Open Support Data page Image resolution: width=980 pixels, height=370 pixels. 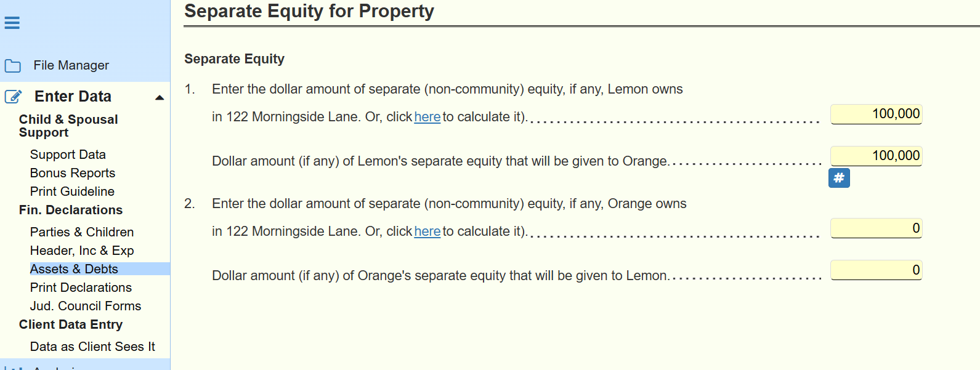(x=68, y=155)
